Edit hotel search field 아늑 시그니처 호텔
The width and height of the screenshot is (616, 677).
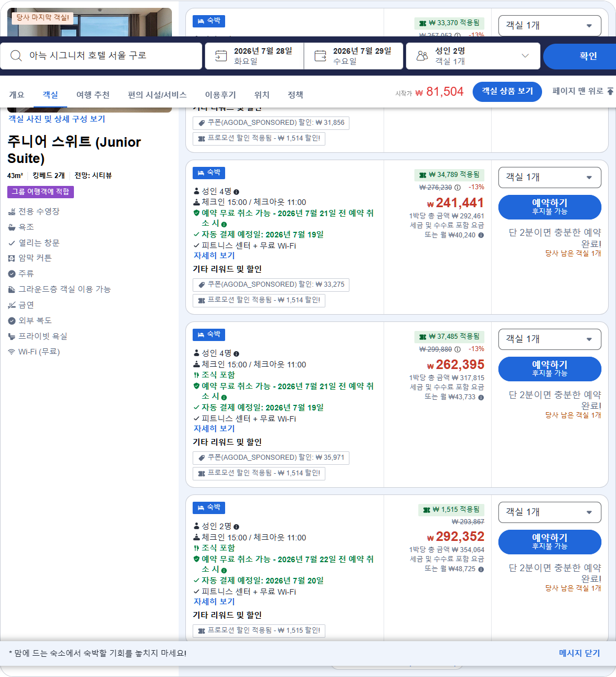[x=101, y=55]
